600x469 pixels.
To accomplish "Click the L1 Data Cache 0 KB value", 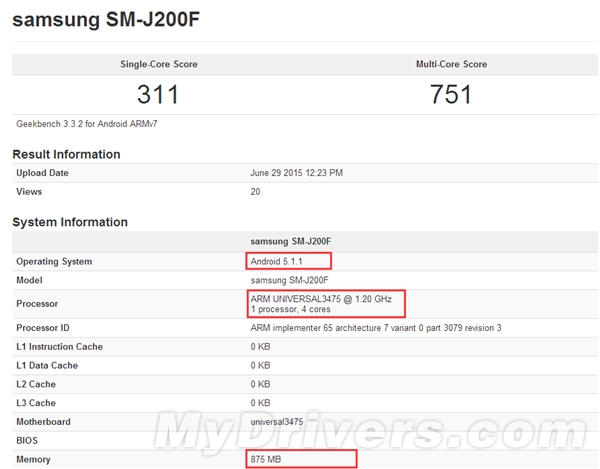I will coord(260,365).
